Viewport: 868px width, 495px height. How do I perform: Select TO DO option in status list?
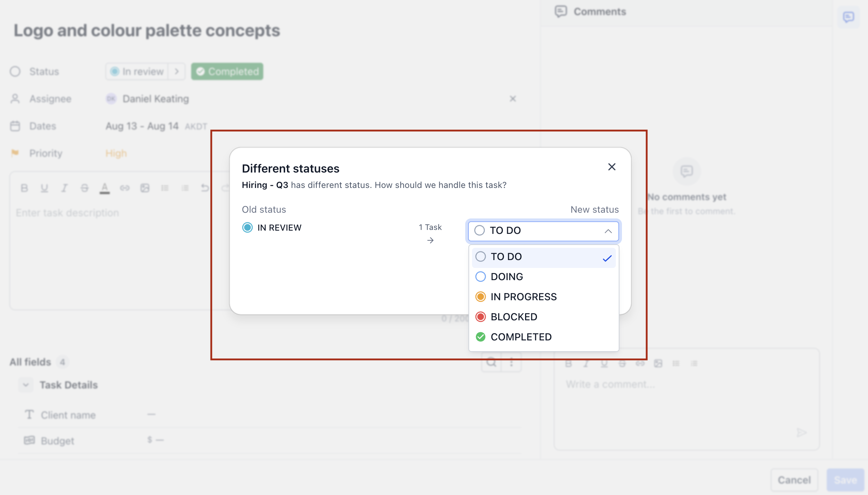[x=544, y=257]
